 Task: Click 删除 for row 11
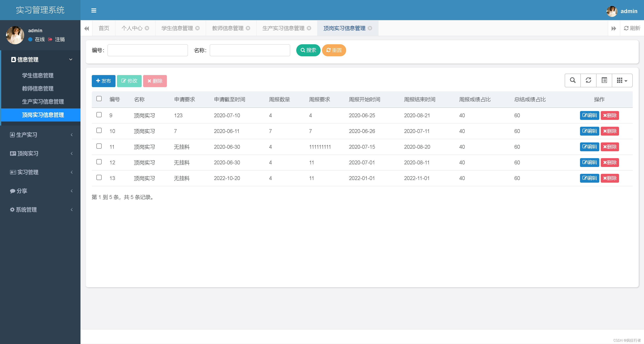pos(610,147)
